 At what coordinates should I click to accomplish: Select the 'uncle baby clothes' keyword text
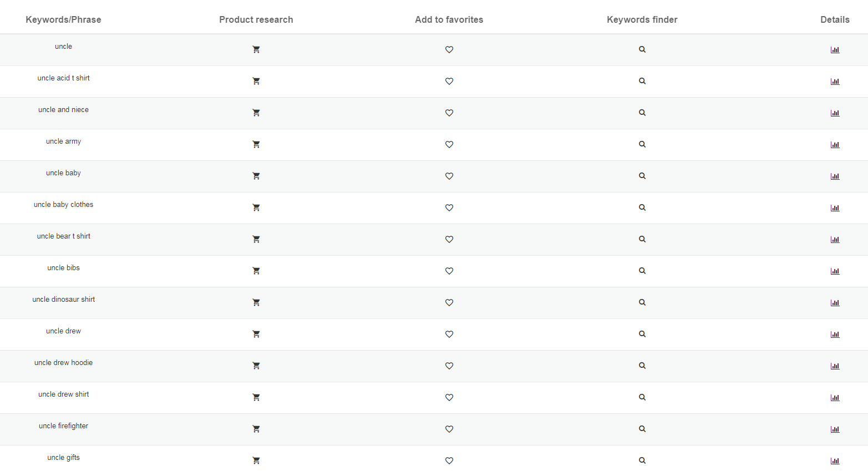[63, 205]
